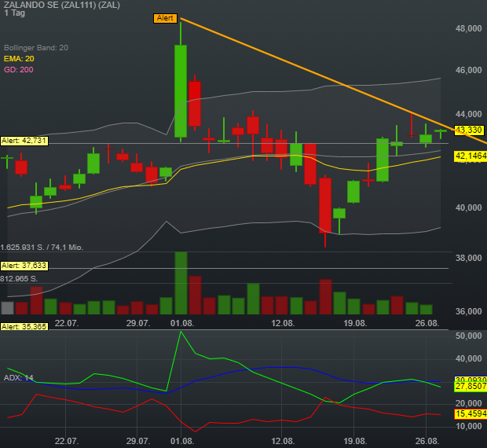Click the orange Alert label at the chart's high
The height and width of the screenshot is (448, 487).
pos(165,18)
